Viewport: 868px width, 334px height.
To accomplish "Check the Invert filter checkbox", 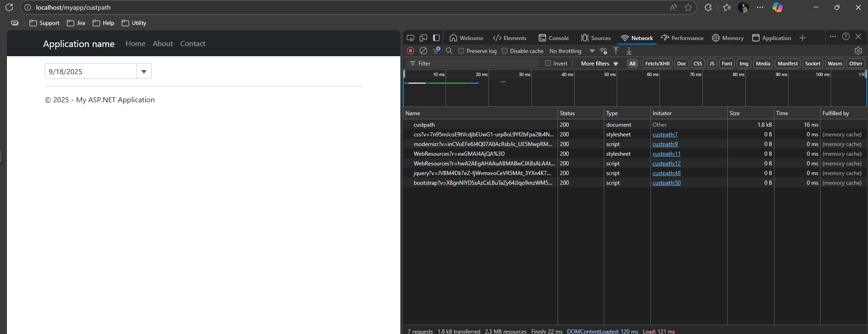I will coord(548,64).
